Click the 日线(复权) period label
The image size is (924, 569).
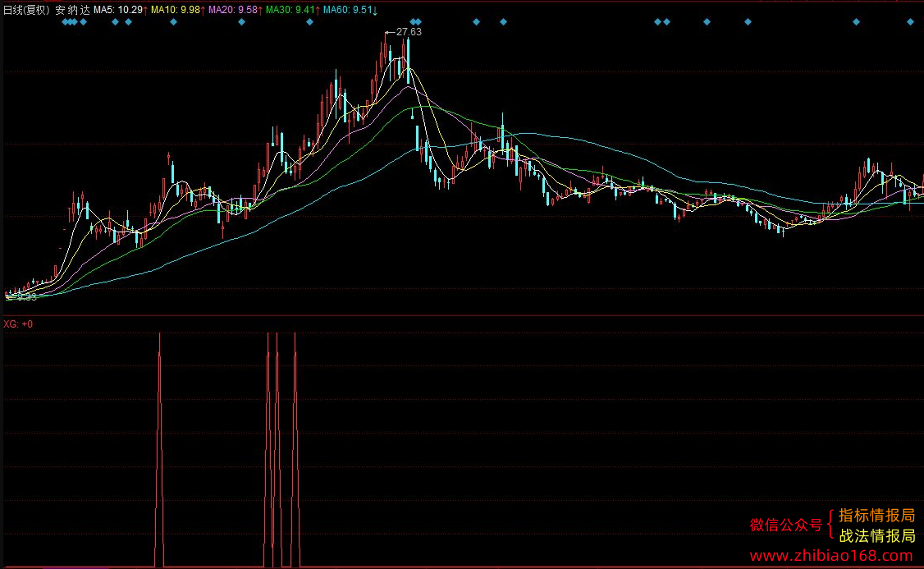coord(26,10)
